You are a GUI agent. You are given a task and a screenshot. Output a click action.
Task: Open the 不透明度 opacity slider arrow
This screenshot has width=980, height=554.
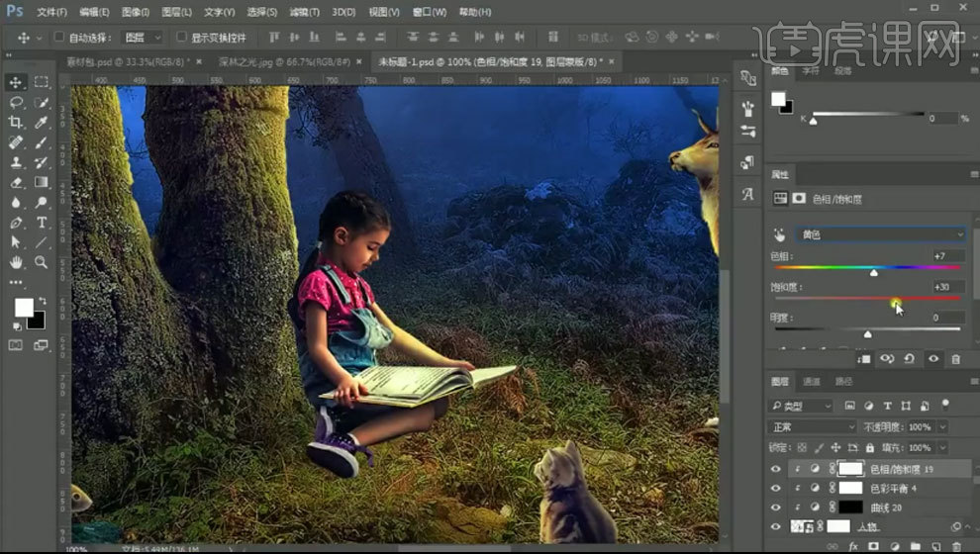tap(942, 427)
